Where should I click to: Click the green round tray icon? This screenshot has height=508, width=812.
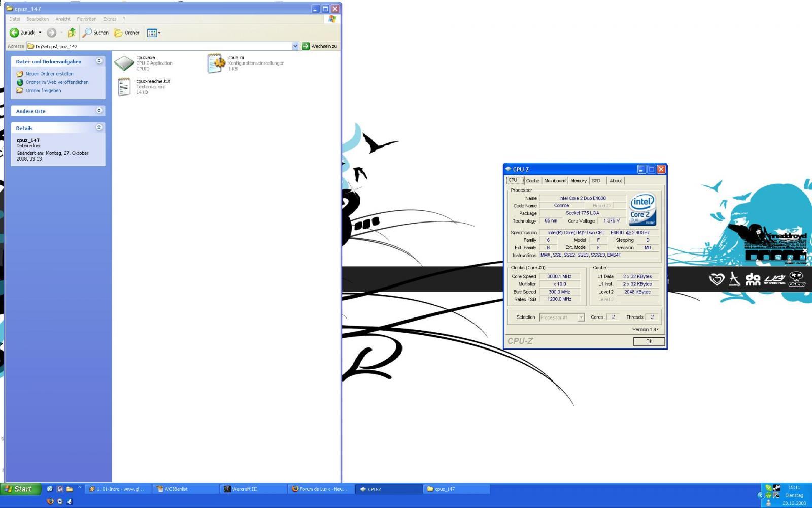coord(768,495)
